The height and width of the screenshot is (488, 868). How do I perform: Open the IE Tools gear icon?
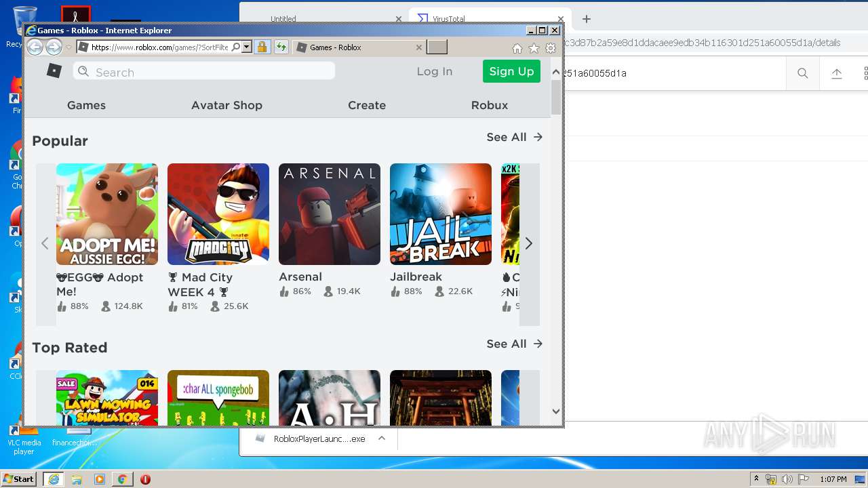pos(551,48)
